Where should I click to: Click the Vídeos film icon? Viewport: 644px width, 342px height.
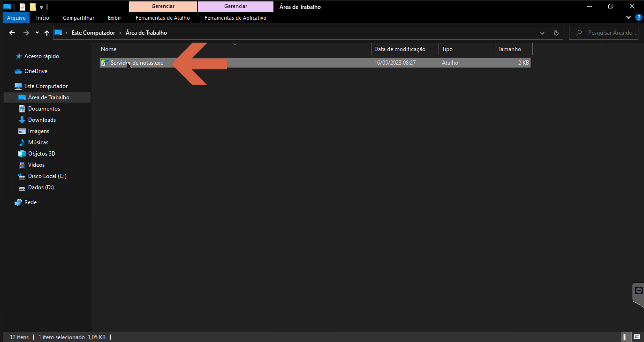[x=22, y=165]
